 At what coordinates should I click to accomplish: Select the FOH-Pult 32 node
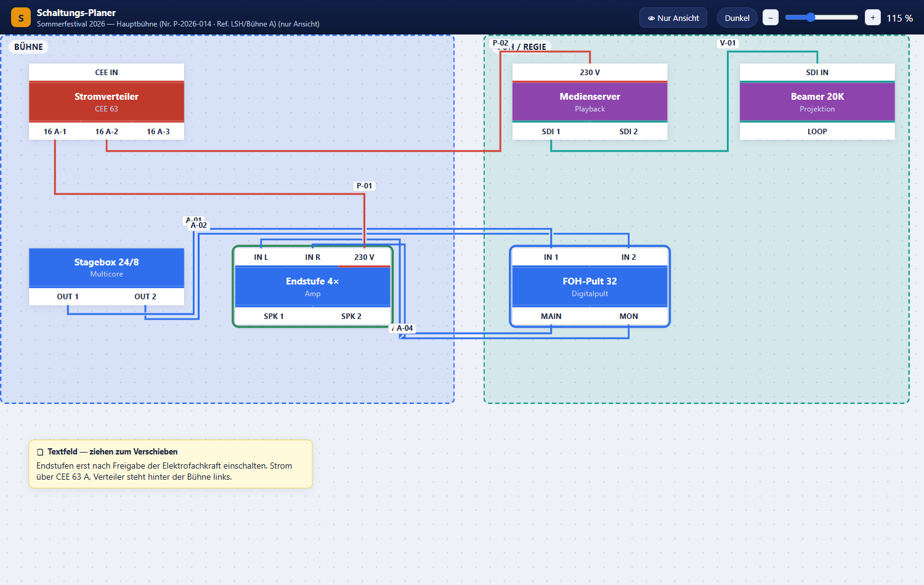(x=590, y=286)
